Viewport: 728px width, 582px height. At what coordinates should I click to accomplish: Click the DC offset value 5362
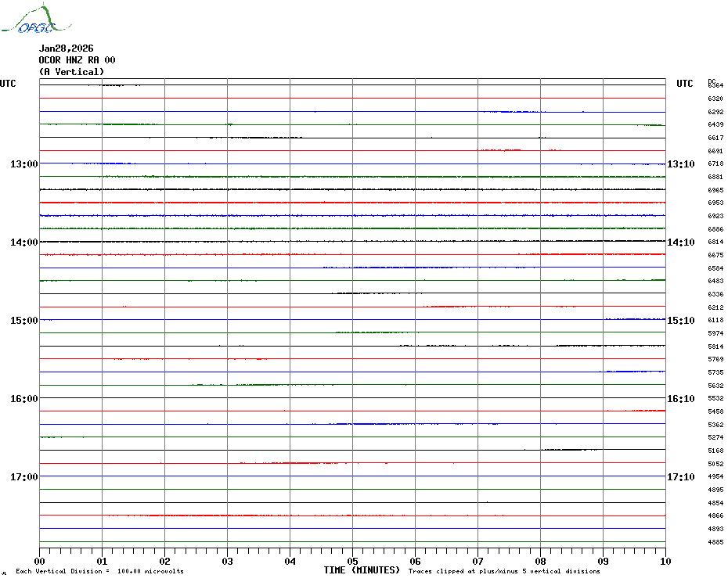pyautogui.click(x=715, y=425)
